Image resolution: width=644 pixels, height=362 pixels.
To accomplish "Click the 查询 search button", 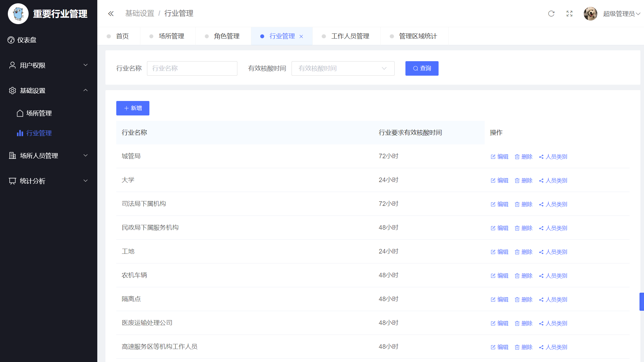I will tap(422, 68).
